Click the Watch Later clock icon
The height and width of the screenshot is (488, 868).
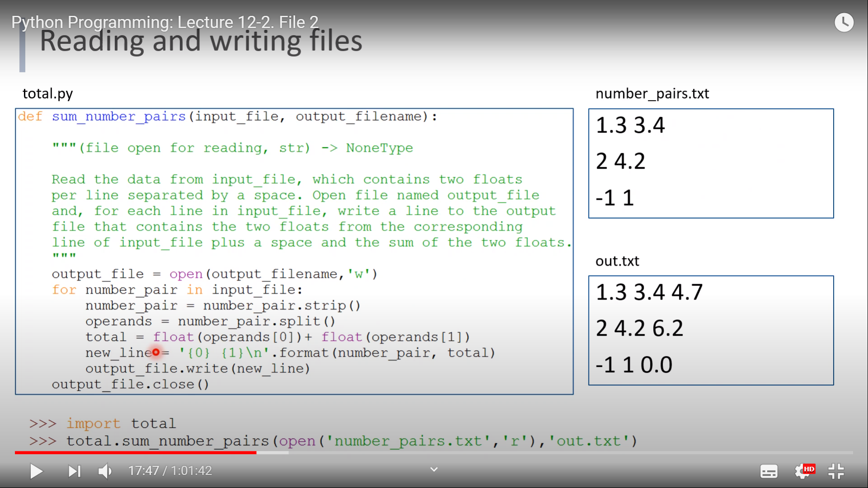844,22
